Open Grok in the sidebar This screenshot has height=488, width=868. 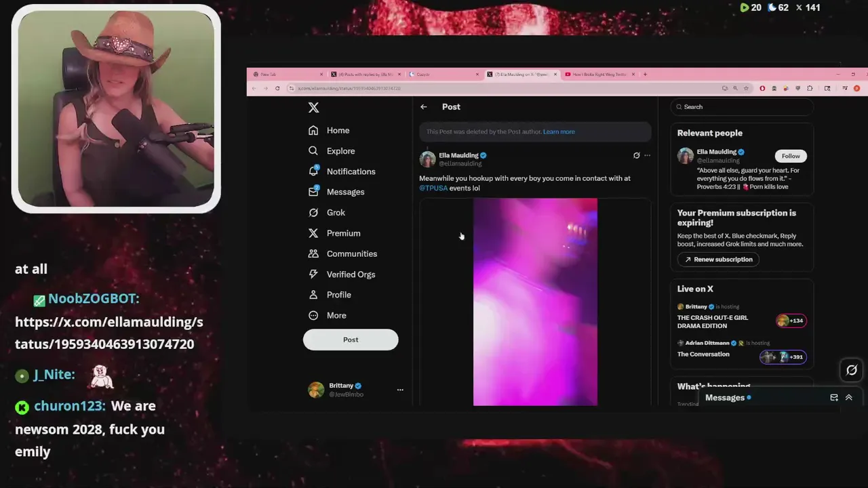(x=327, y=212)
